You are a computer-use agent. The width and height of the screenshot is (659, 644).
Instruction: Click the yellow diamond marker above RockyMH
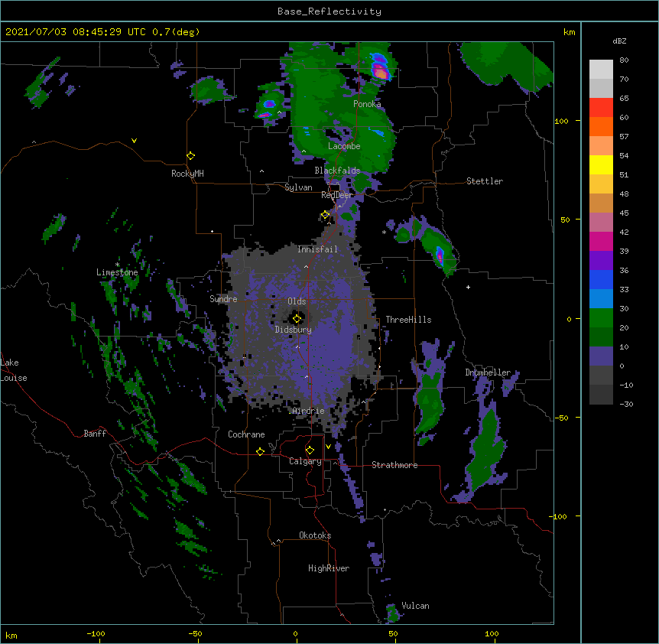pyautogui.click(x=191, y=156)
